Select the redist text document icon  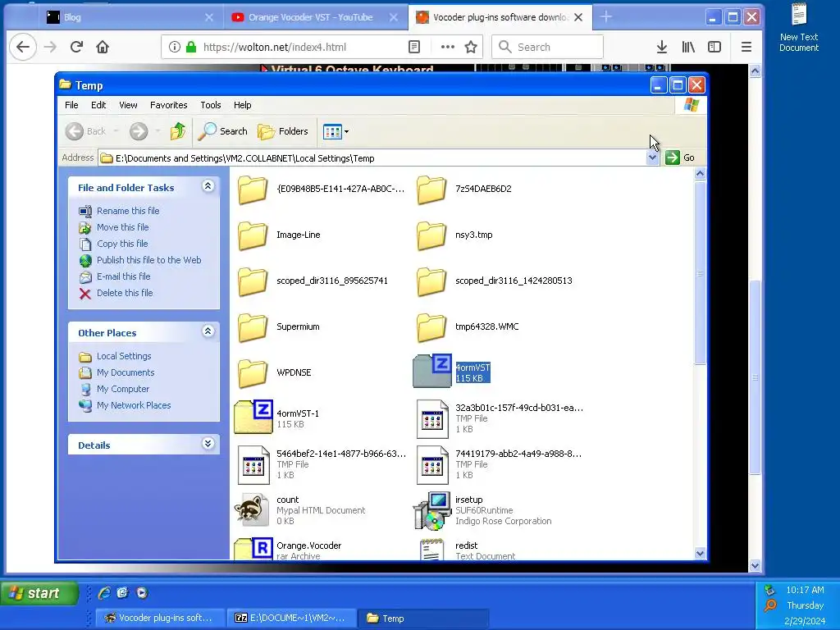point(432,549)
